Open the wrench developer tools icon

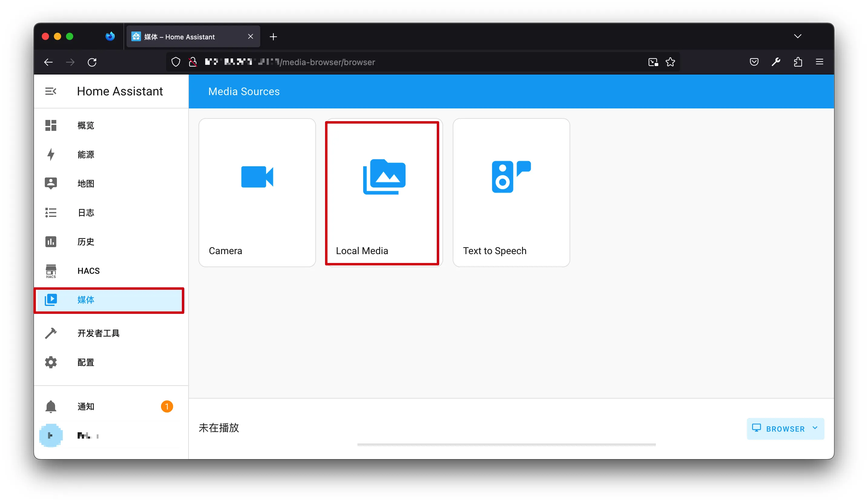pyautogui.click(x=776, y=62)
